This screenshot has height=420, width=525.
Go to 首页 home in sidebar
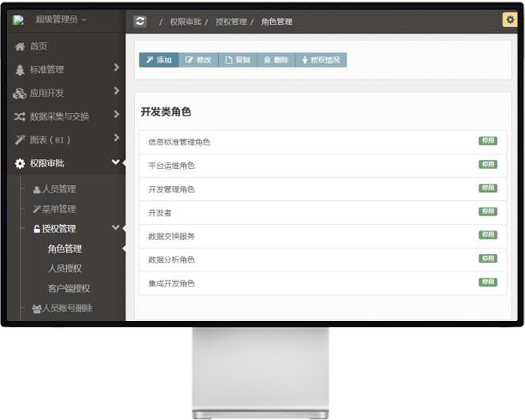(x=38, y=46)
